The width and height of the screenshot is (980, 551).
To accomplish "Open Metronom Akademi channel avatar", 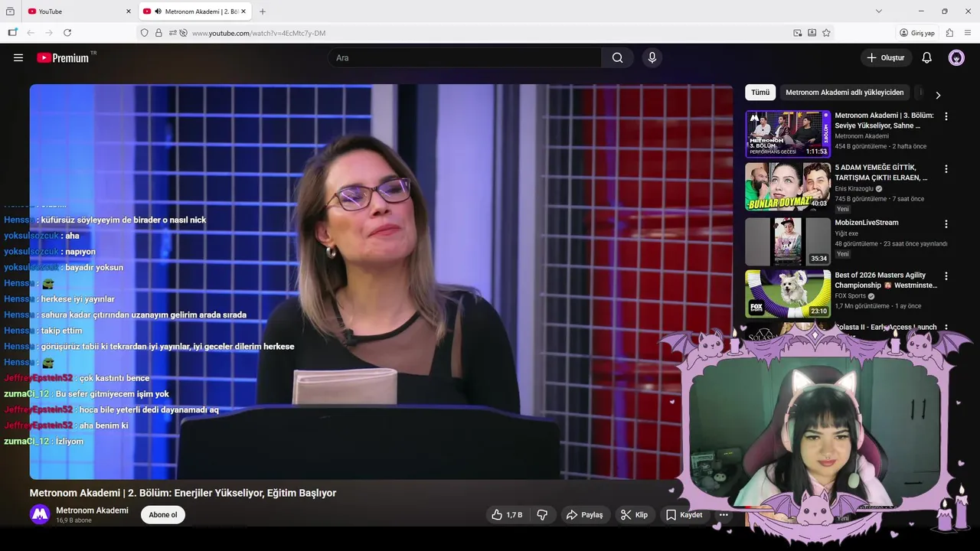I will (40, 515).
